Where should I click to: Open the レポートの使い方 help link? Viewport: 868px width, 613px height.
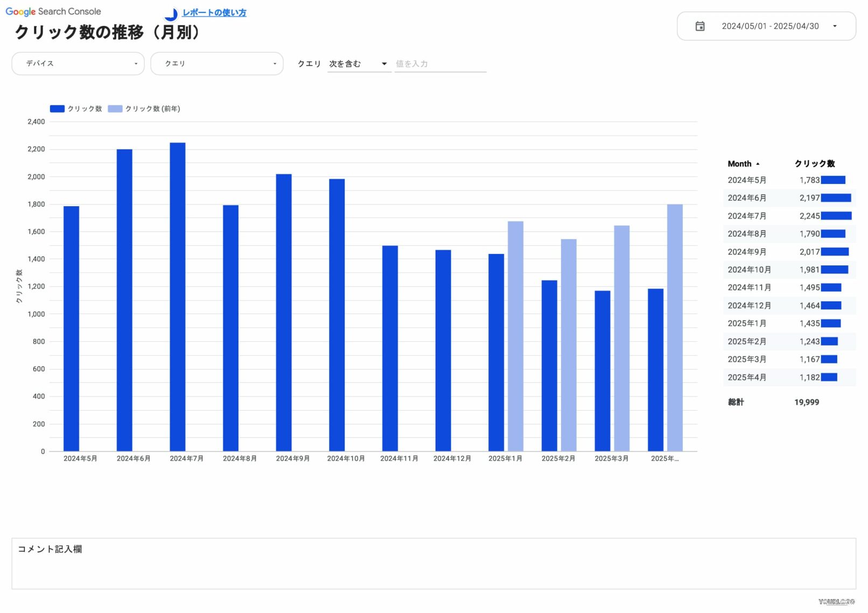pos(214,13)
